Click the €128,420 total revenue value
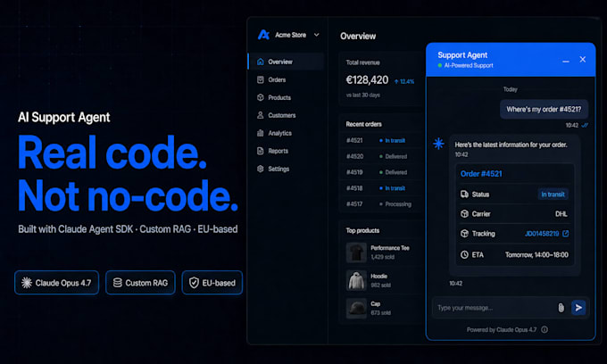 pyautogui.click(x=367, y=80)
